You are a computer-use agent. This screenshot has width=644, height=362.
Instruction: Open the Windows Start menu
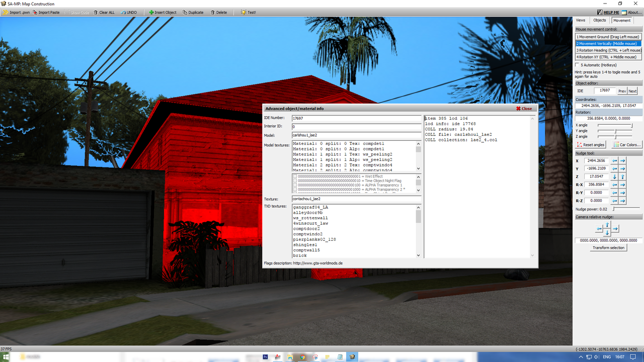click(6, 357)
